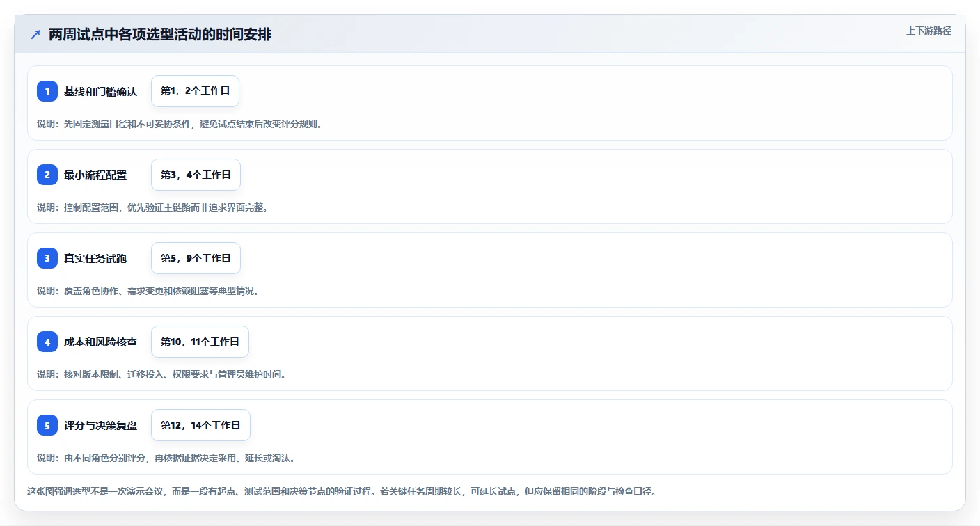Click the 第5，9个工作日 pill
This screenshot has width=980, height=526.
[196, 258]
